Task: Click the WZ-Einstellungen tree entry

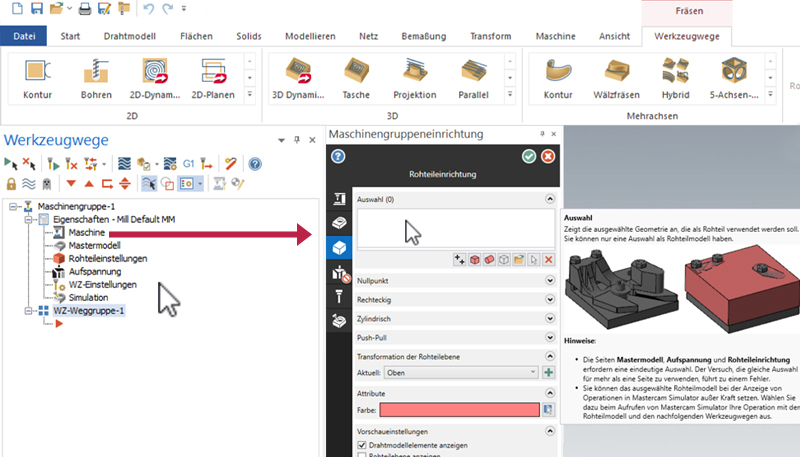Action: click(x=103, y=284)
